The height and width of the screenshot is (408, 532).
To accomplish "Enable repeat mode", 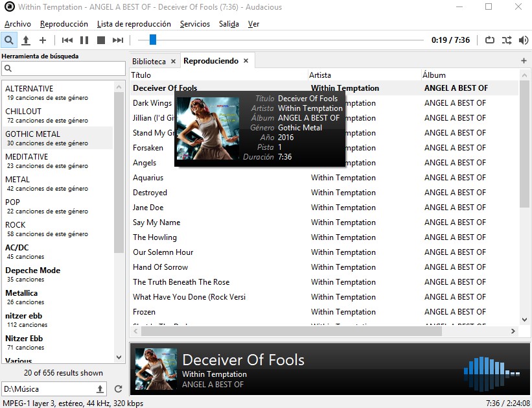I will (489, 40).
